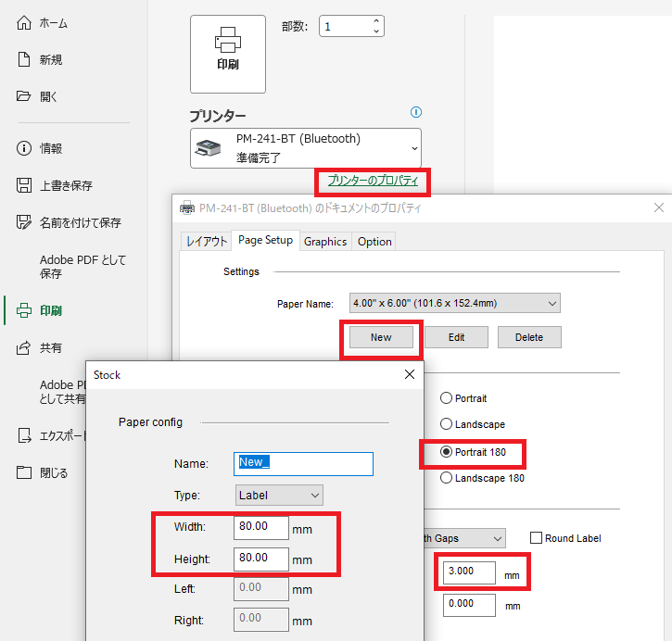The height and width of the screenshot is (641, 672).
Task: Select the Landscape 180 orientation
Action: point(447,478)
